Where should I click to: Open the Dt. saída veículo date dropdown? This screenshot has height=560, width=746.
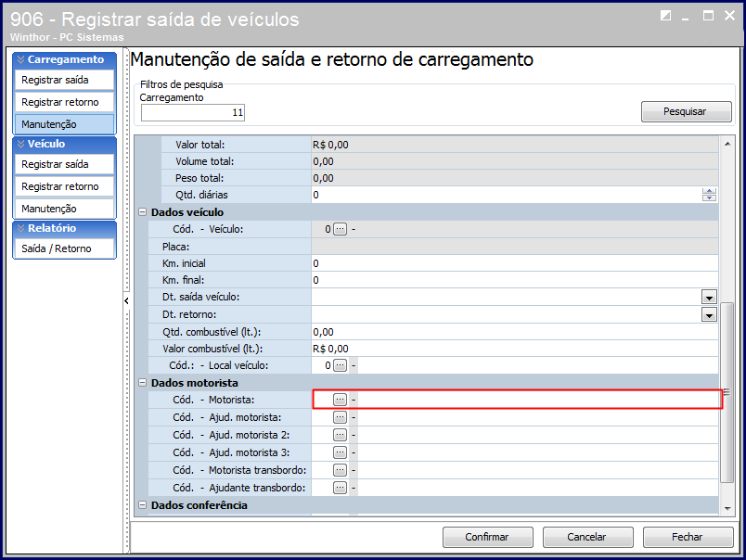click(709, 298)
